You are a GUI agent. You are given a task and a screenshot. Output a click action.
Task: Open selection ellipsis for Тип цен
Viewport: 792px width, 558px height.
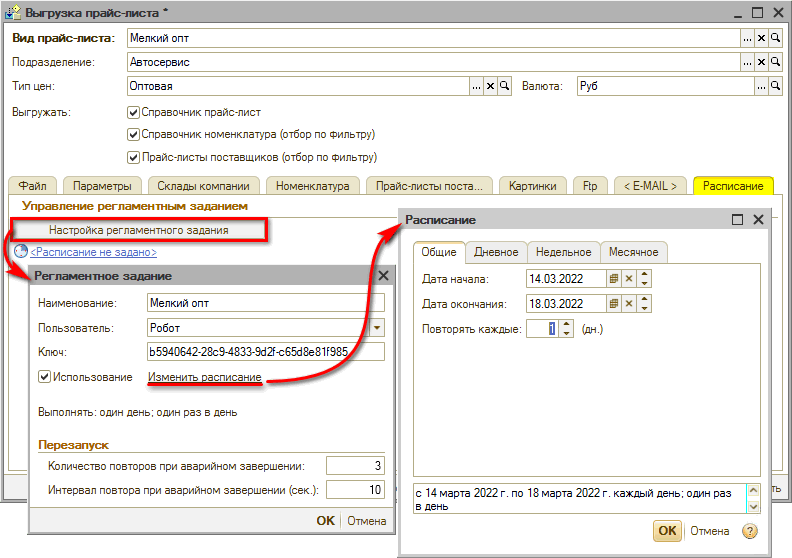476,86
